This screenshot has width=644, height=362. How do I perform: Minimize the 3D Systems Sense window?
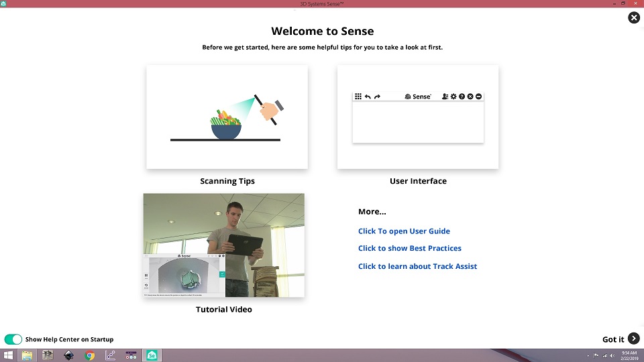point(614,3)
